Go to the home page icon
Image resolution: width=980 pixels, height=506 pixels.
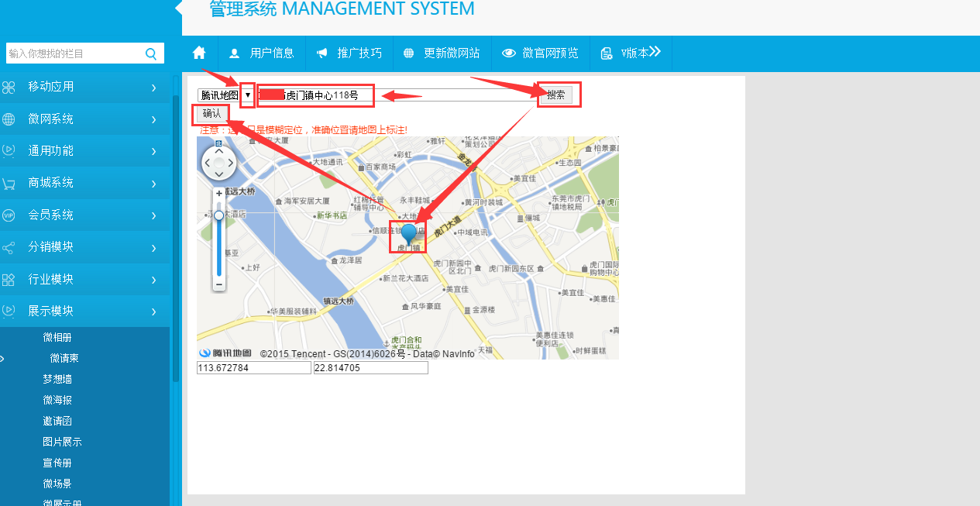200,53
